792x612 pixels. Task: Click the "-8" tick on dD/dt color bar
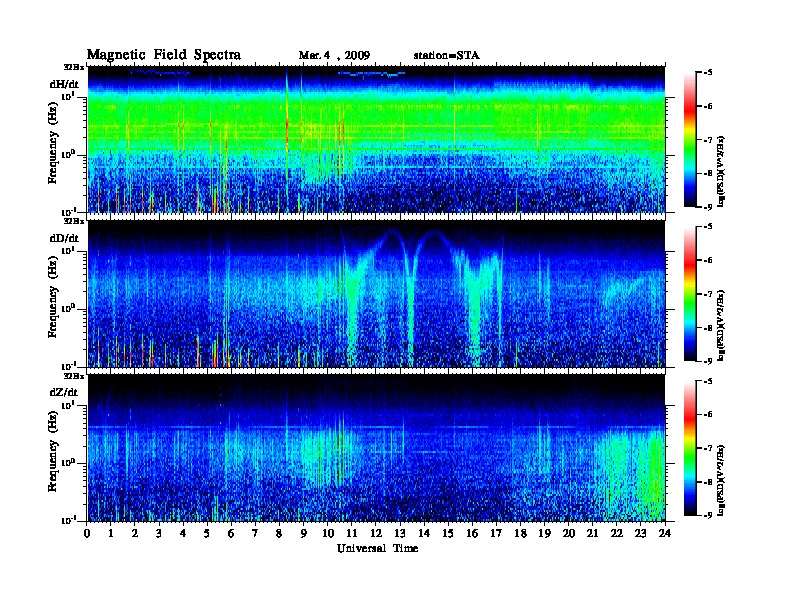(x=708, y=328)
